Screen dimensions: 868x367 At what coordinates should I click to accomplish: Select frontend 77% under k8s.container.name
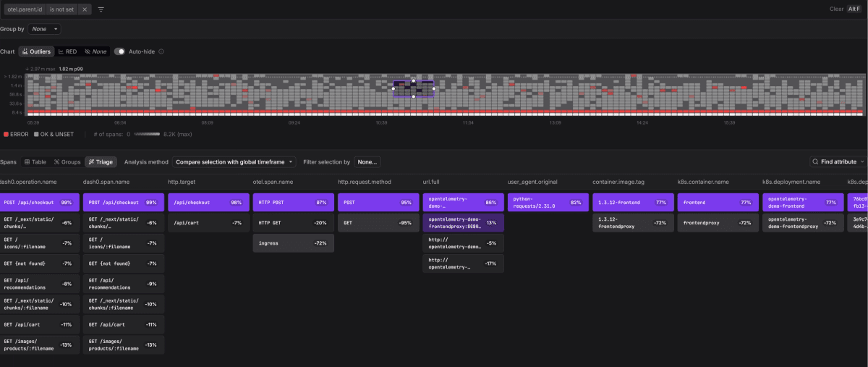(718, 203)
